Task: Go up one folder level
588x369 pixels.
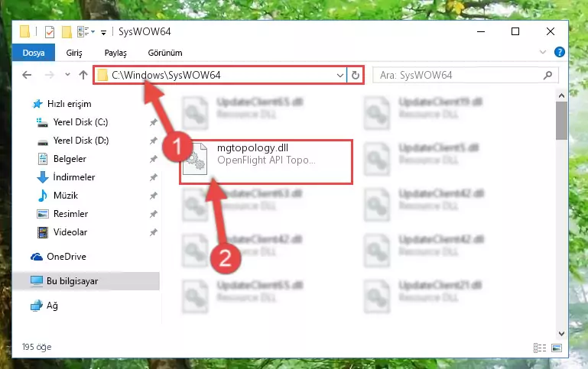Action: tap(83, 75)
